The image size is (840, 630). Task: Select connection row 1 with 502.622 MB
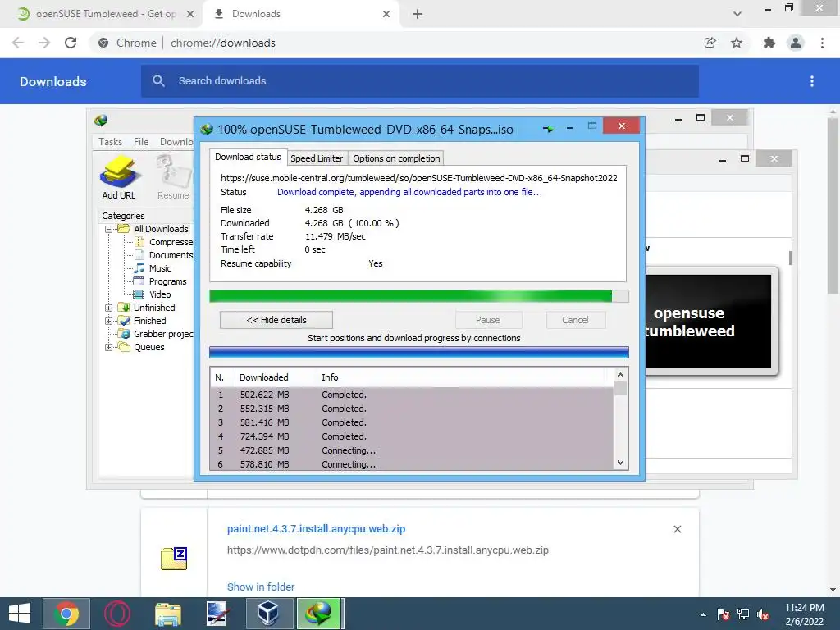(412, 395)
